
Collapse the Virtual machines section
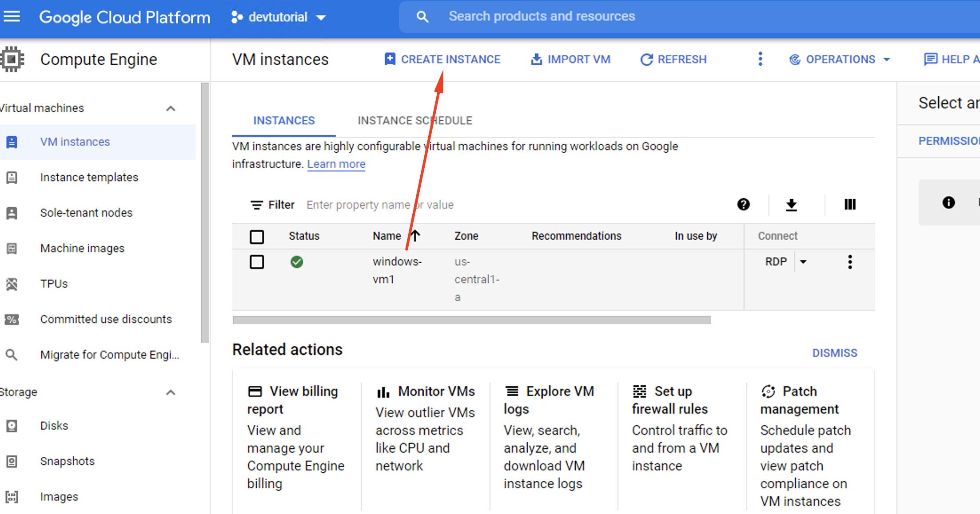tap(171, 108)
